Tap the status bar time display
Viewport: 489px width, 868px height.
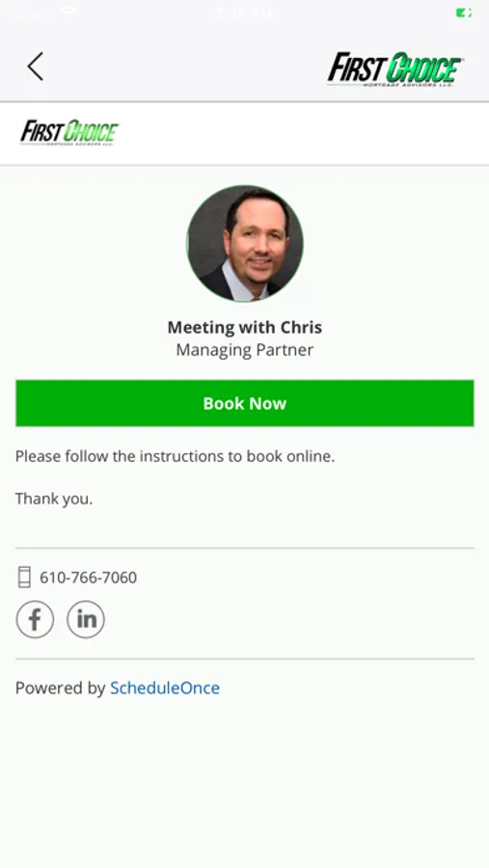[x=245, y=13]
